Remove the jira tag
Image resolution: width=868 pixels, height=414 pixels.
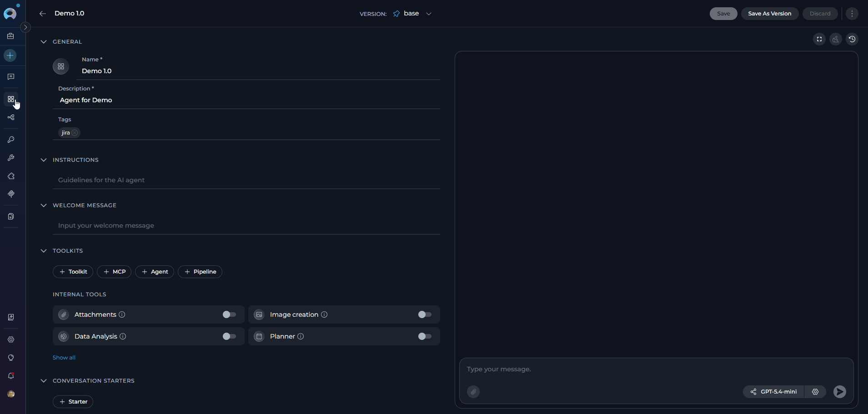tap(75, 133)
